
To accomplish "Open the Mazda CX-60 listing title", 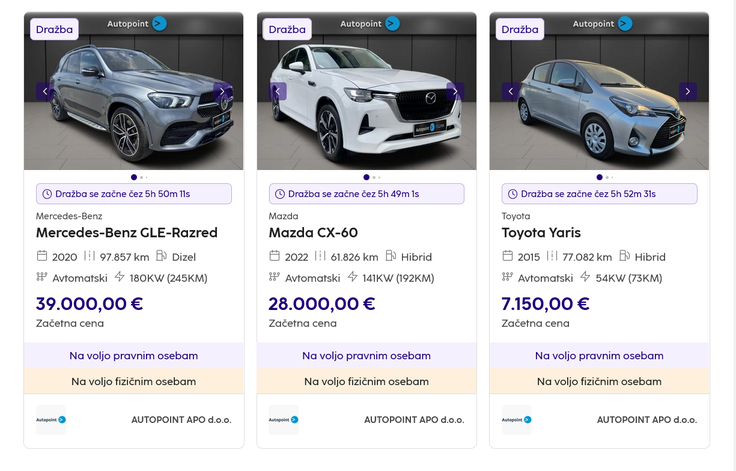I will 313,233.
